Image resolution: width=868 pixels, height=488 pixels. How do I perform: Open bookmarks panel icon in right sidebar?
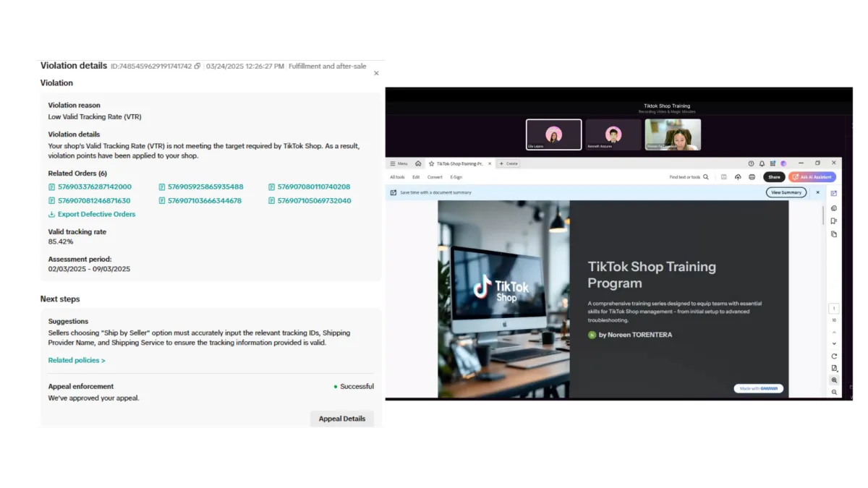pyautogui.click(x=834, y=221)
